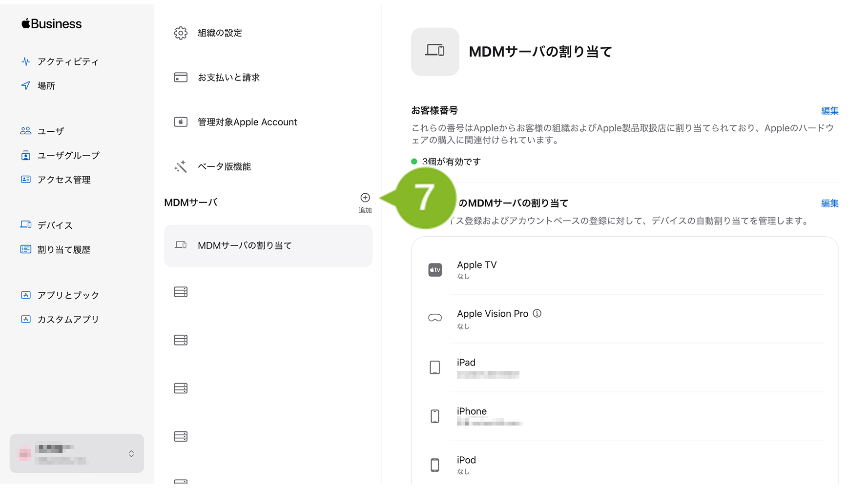
Task: Click the iPad device icon
Action: [x=435, y=367]
